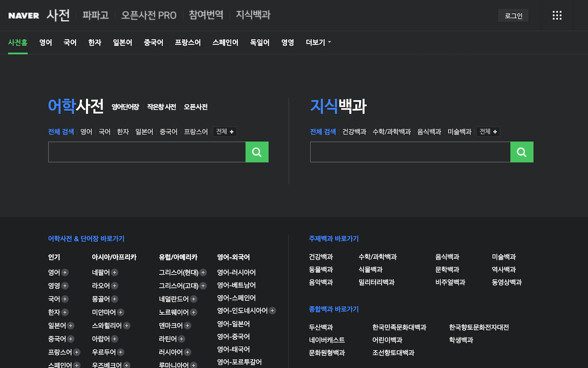
Task: Click the plus icon next to 아랍어
Action: (115, 339)
